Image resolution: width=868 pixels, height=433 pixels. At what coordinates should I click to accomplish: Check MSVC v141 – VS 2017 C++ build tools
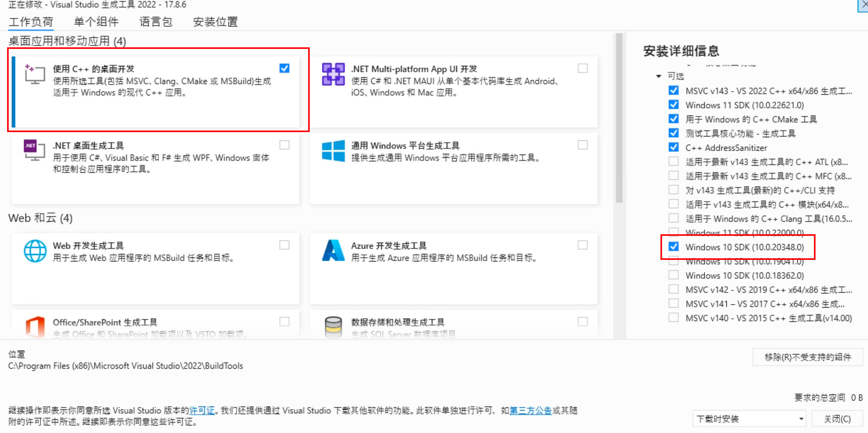(673, 303)
